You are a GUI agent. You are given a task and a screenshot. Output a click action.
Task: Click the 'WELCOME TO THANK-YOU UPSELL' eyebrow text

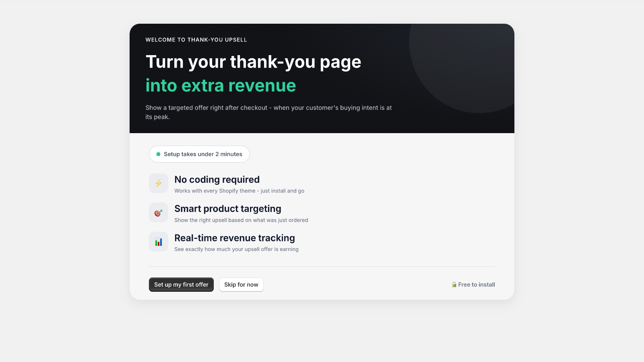pos(196,40)
